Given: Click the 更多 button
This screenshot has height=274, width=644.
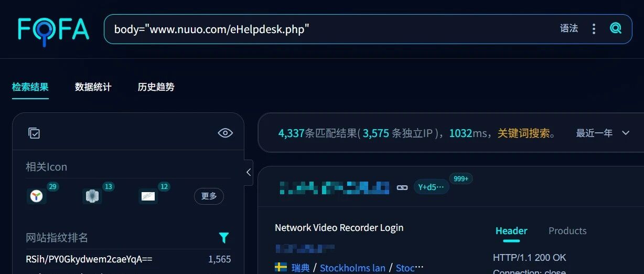Looking at the screenshot, I should 209,196.
